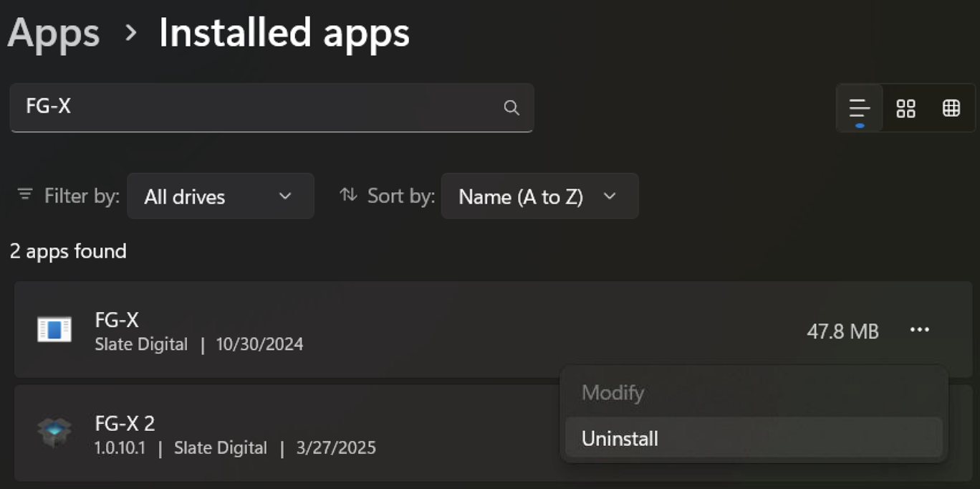This screenshot has height=489, width=980.
Task: Click the 47.8 MB size value
Action: click(842, 331)
